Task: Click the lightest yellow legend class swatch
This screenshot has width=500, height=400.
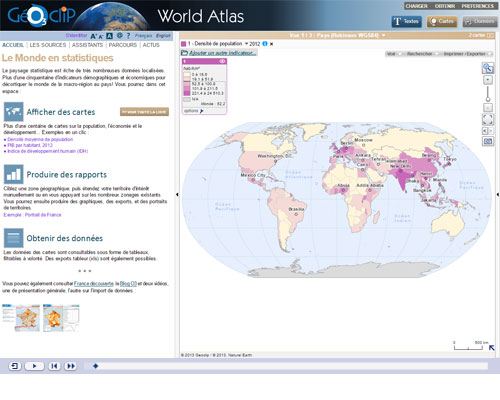Action: pyautogui.click(x=187, y=75)
